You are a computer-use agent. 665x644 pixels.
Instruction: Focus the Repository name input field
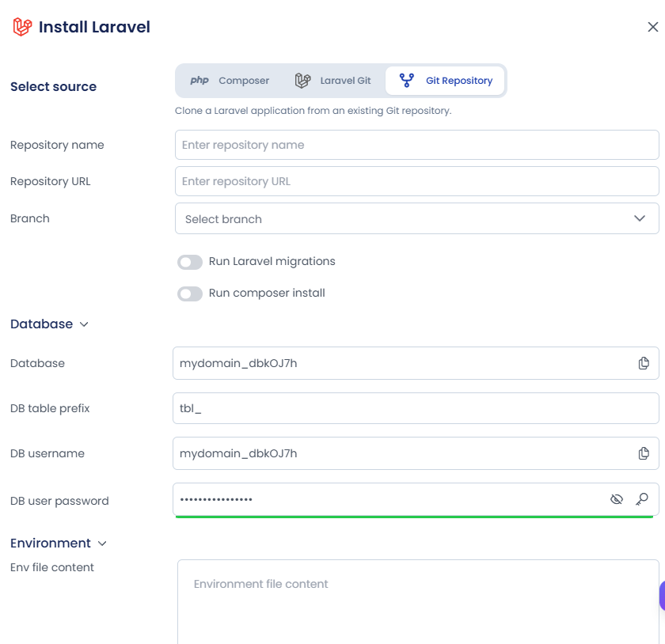click(x=417, y=145)
